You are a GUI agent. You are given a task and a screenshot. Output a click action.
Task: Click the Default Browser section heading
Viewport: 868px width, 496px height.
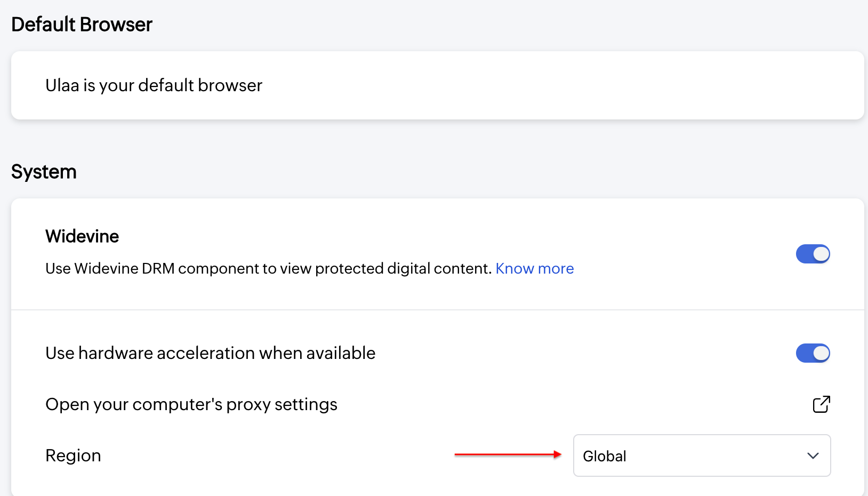[x=82, y=25]
